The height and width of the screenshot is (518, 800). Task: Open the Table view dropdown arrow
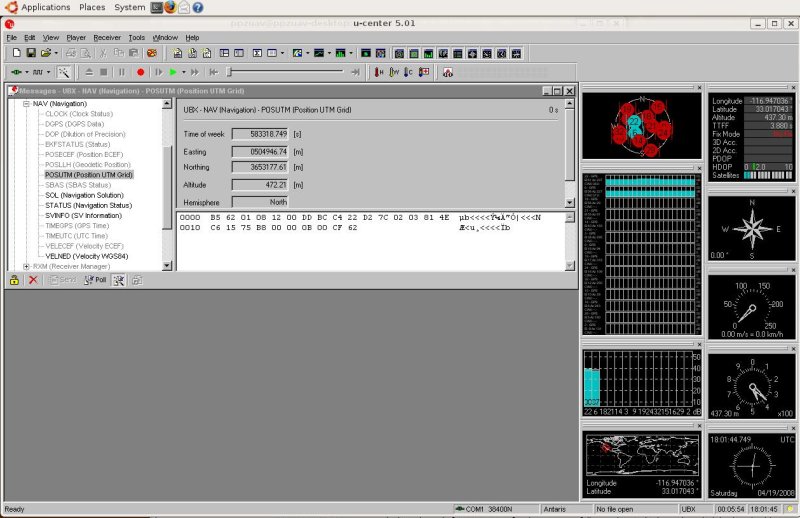coord(282,53)
